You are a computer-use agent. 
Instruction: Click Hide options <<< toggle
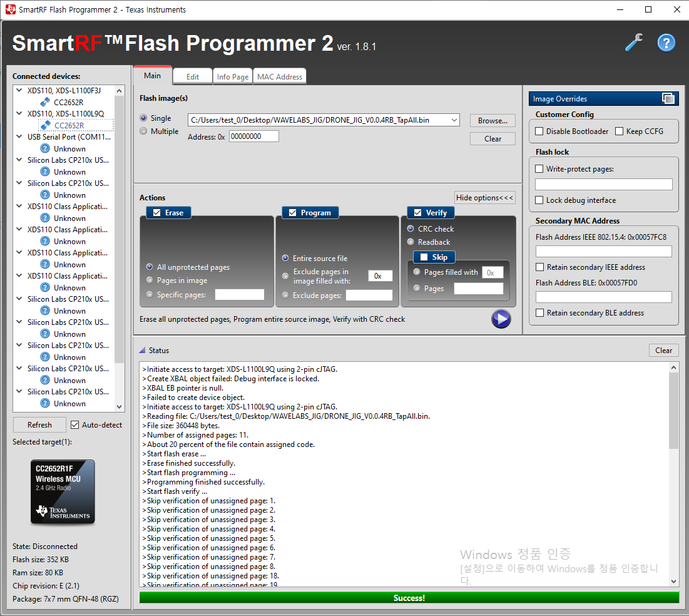click(484, 197)
